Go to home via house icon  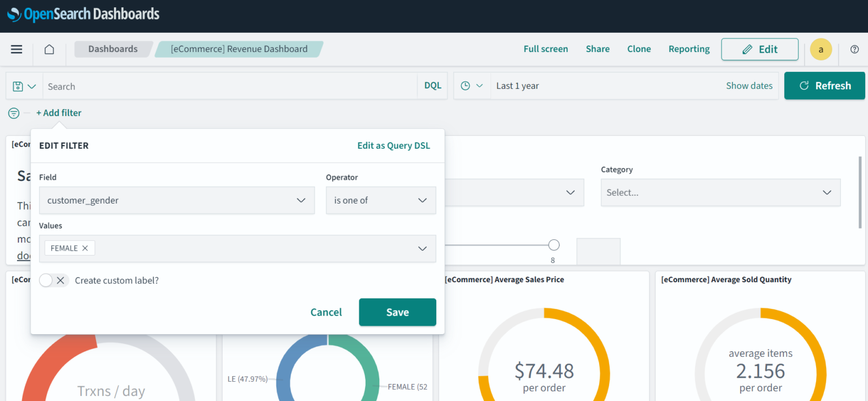(x=49, y=49)
